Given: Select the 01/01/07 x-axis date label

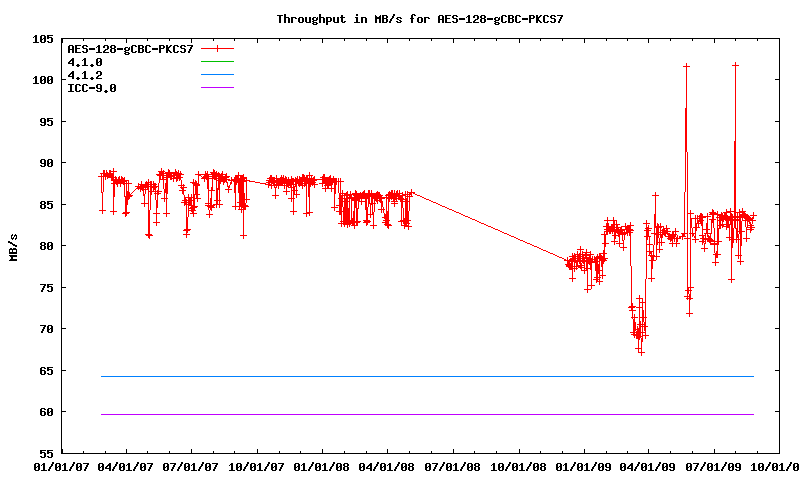Looking at the screenshot, I should (x=60, y=466).
